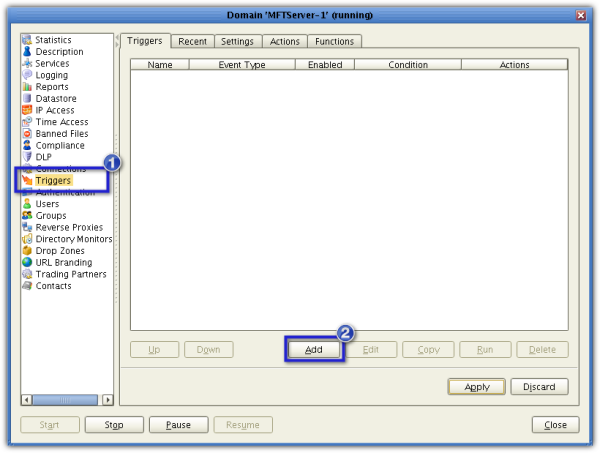Viewport: 600px width, 453px height.
Task: Click the URL Branding globe icon
Action: coord(27,262)
